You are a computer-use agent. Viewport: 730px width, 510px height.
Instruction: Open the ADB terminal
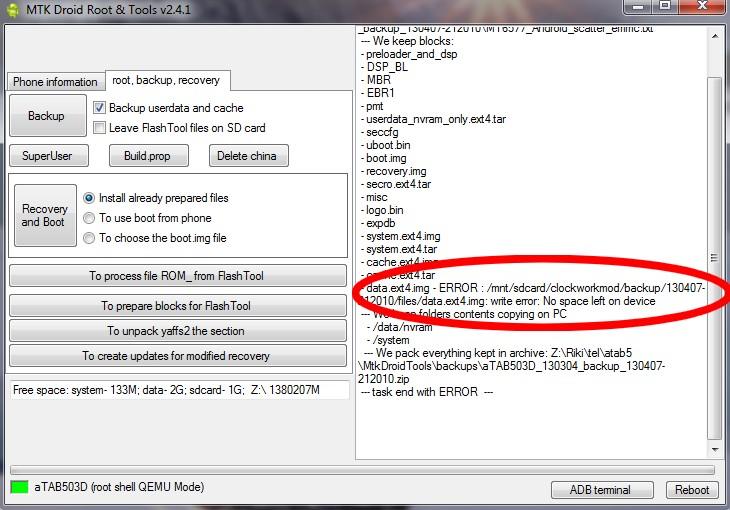click(x=602, y=490)
